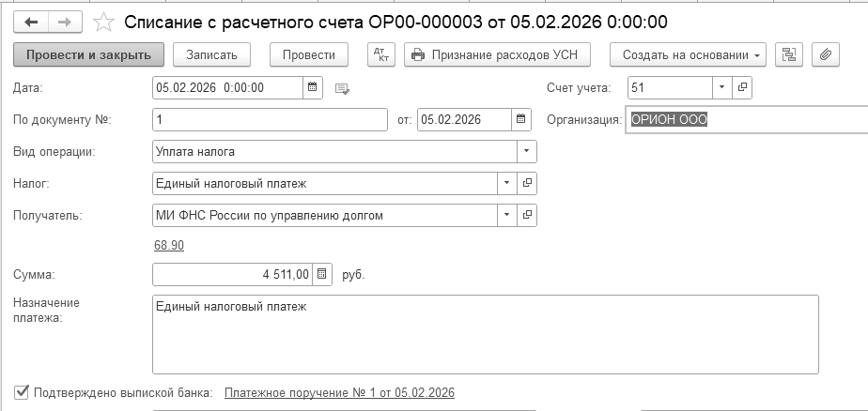
Task: Open the Налог item form via open icon
Action: coord(527,184)
